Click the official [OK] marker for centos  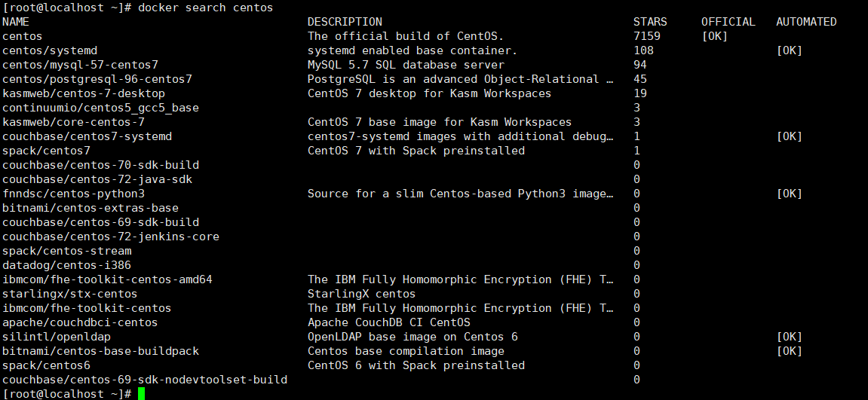(x=714, y=36)
